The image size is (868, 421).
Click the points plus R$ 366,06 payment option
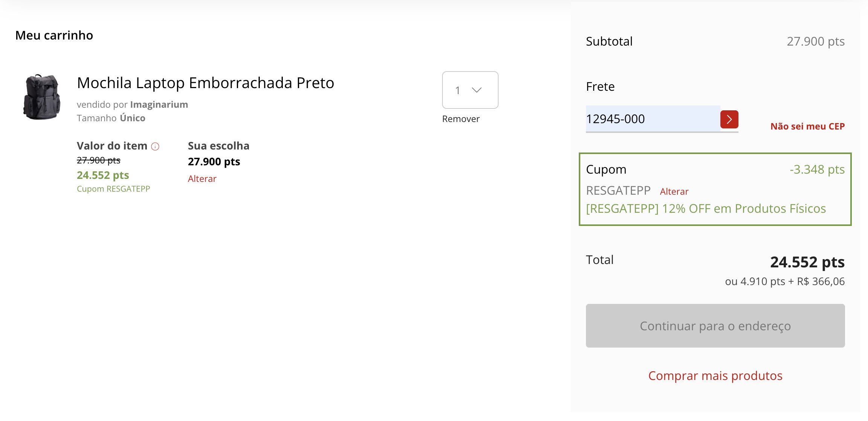pos(785,282)
